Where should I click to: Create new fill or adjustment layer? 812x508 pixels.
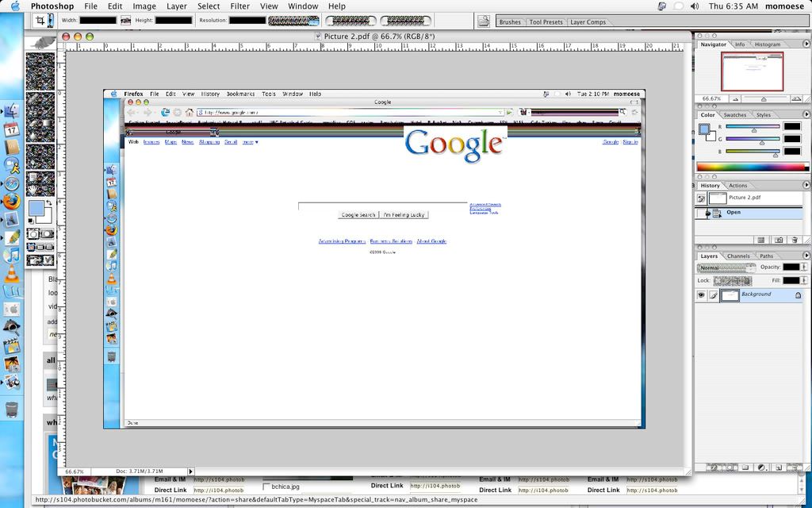point(762,467)
